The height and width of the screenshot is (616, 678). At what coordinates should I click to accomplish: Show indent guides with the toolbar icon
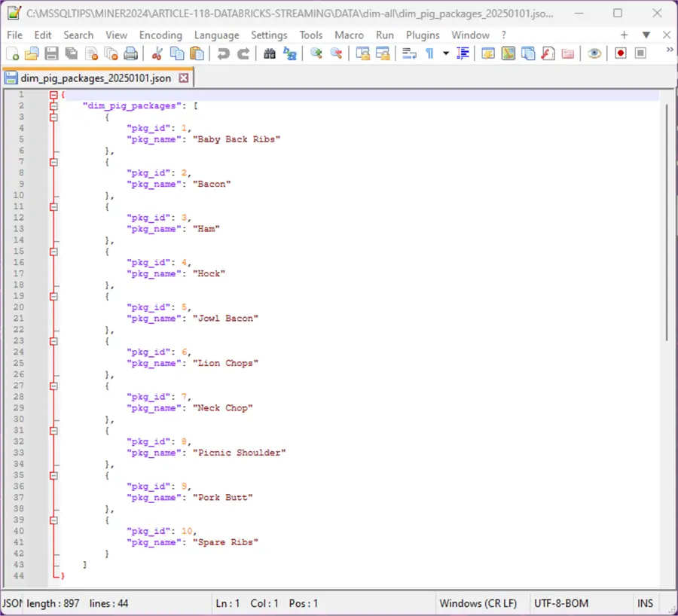click(x=463, y=53)
